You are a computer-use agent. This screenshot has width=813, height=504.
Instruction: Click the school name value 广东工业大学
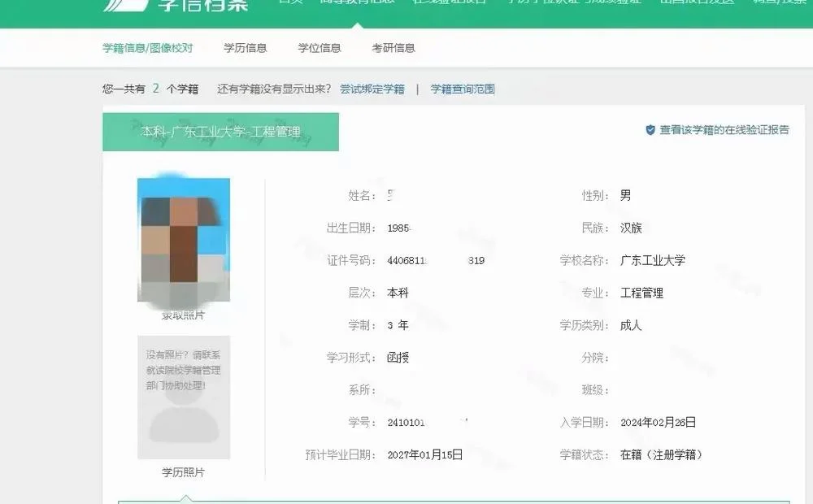tap(653, 260)
